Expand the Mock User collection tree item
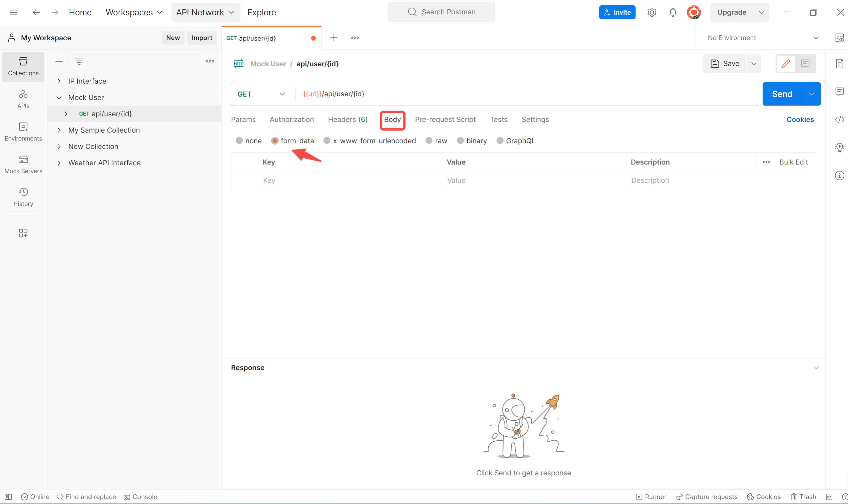848x504 pixels. pos(59,97)
